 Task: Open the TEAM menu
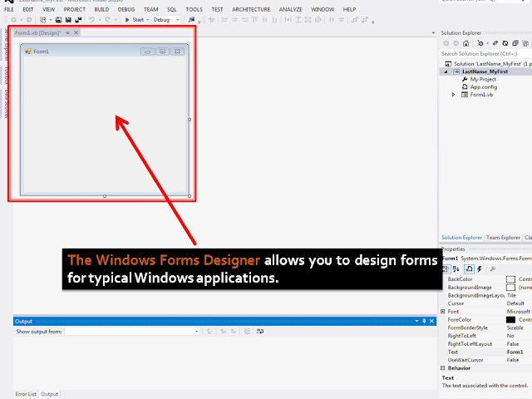(150, 9)
